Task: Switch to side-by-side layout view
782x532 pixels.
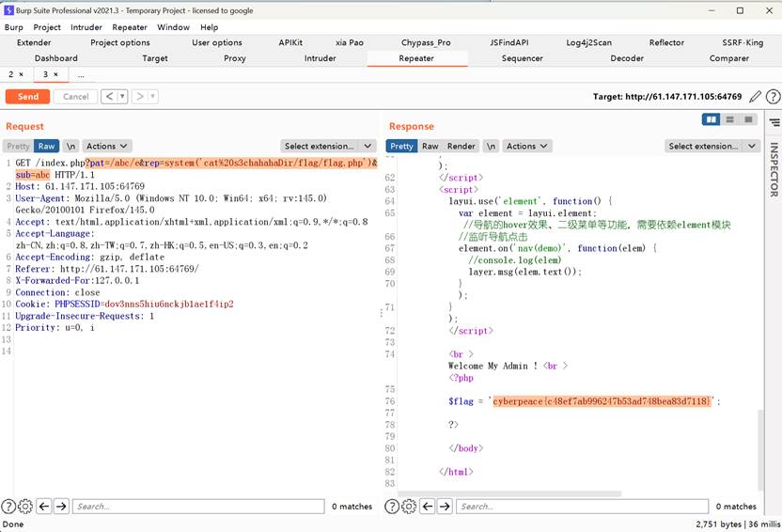Action: 711,119
